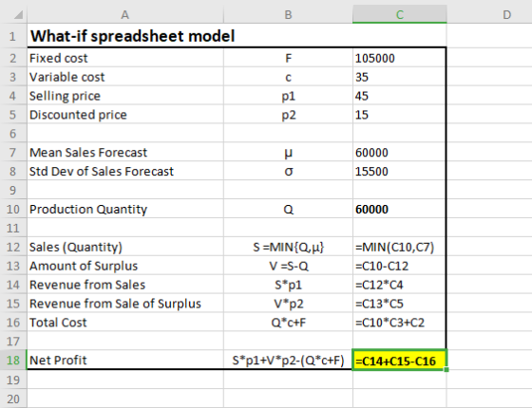Select column B header
This screenshot has width=532, height=408.
(x=288, y=14)
